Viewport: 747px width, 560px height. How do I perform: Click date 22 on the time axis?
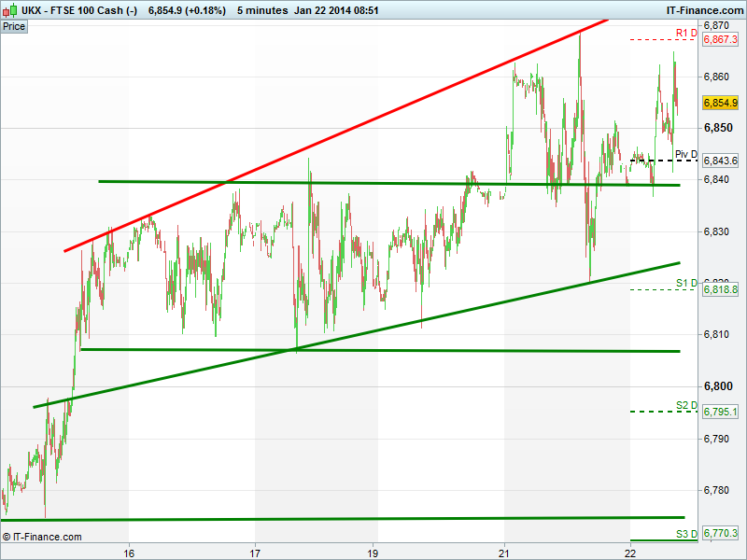point(630,553)
